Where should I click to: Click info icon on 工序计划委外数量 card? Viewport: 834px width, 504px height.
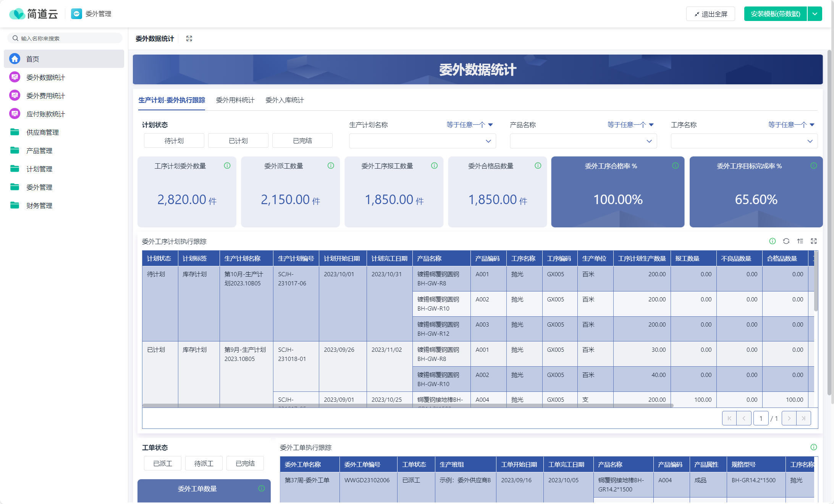coord(227,166)
